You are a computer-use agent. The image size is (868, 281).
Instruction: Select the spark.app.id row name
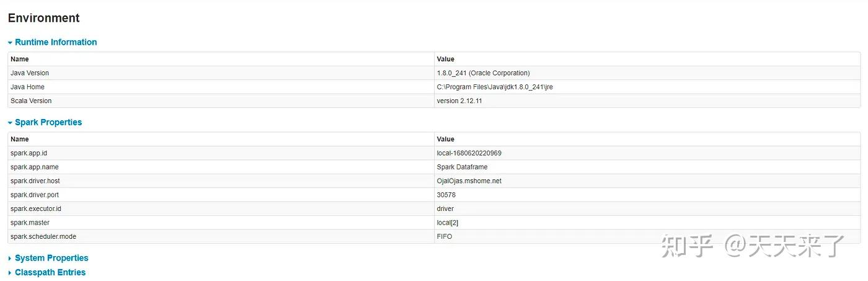point(29,153)
